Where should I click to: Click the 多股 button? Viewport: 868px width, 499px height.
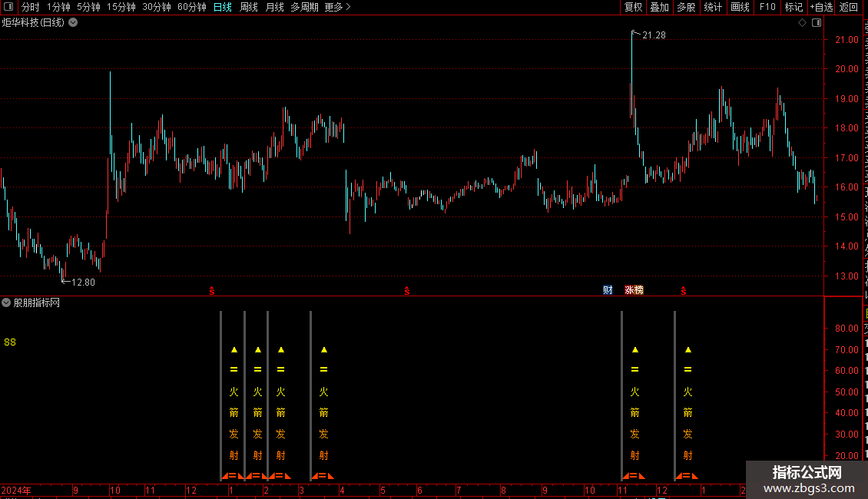(x=686, y=7)
